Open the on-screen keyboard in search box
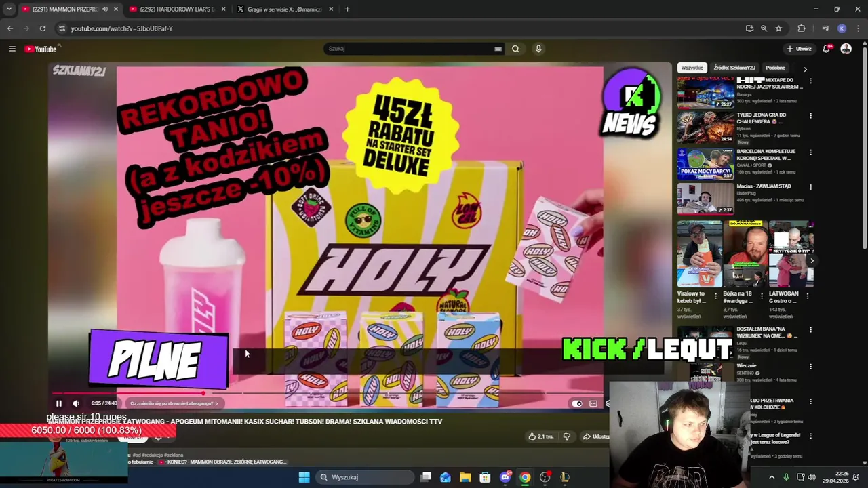 click(498, 49)
